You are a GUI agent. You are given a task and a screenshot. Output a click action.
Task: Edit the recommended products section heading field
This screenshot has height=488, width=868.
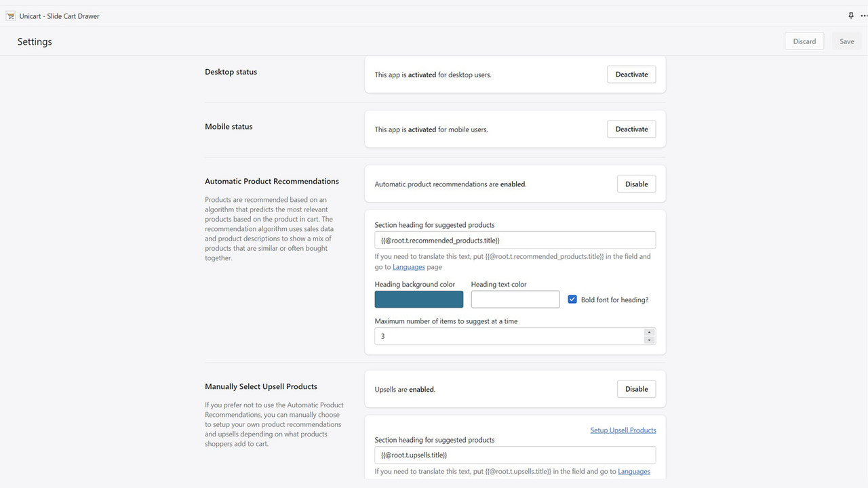pyautogui.click(x=515, y=239)
